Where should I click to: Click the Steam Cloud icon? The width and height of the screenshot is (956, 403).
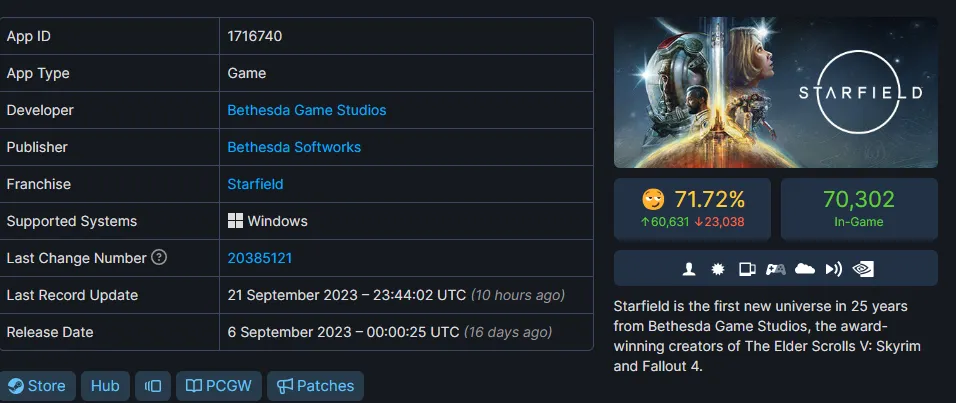805,269
